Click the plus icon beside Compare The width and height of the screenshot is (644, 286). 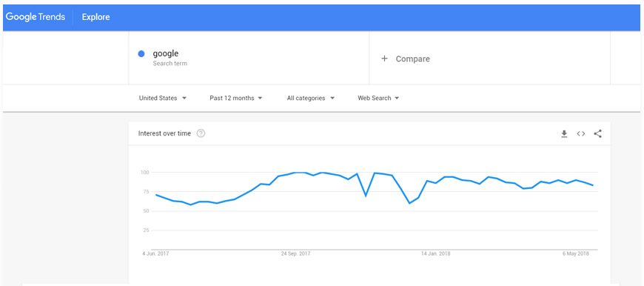[x=384, y=59]
